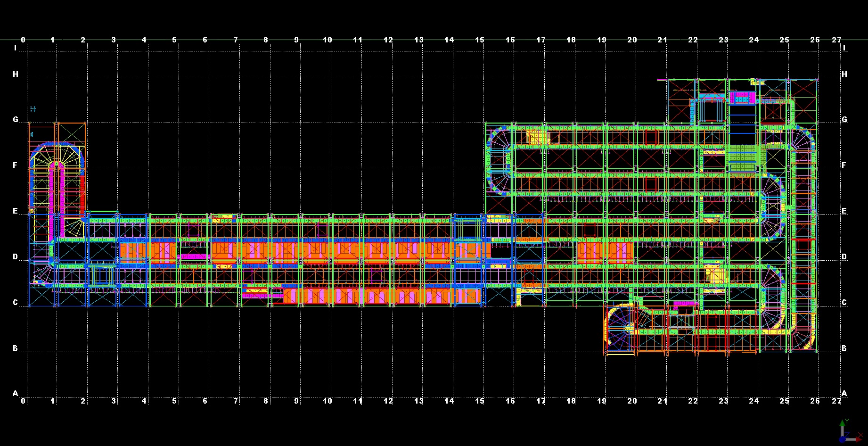Click row label H on the right side
The width and height of the screenshot is (868, 446).
(844, 74)
